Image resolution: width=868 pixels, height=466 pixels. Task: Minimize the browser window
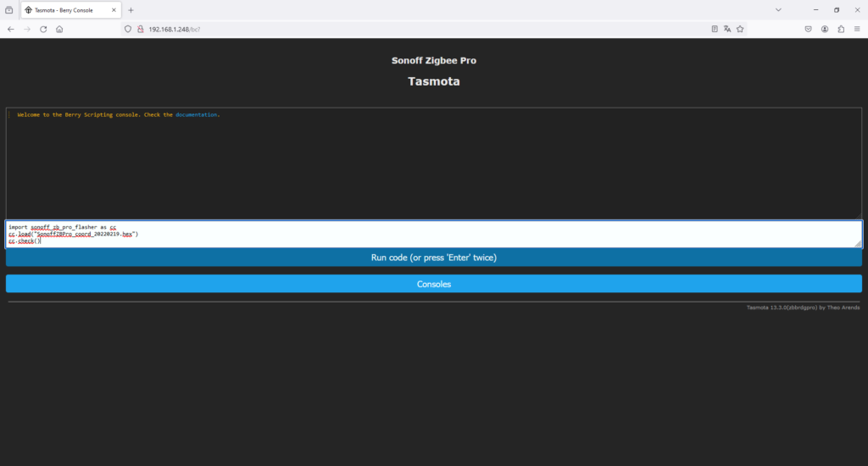click(815, 10)
